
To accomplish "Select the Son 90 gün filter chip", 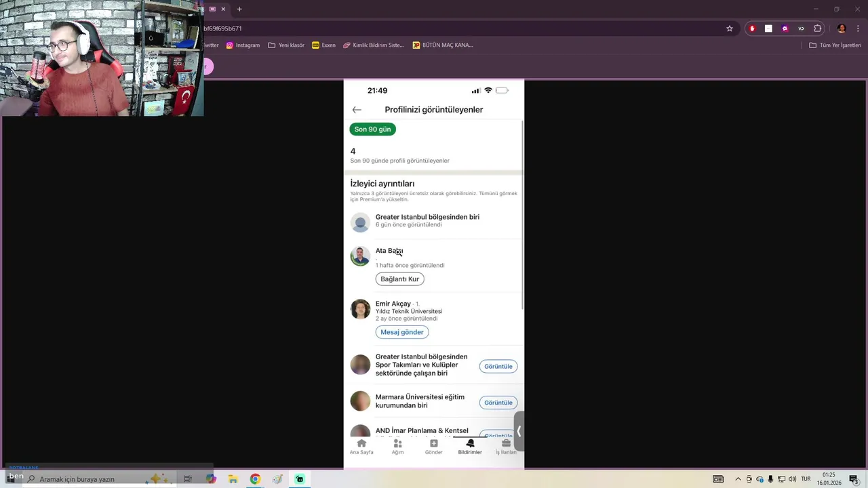I will click(372, 129).
